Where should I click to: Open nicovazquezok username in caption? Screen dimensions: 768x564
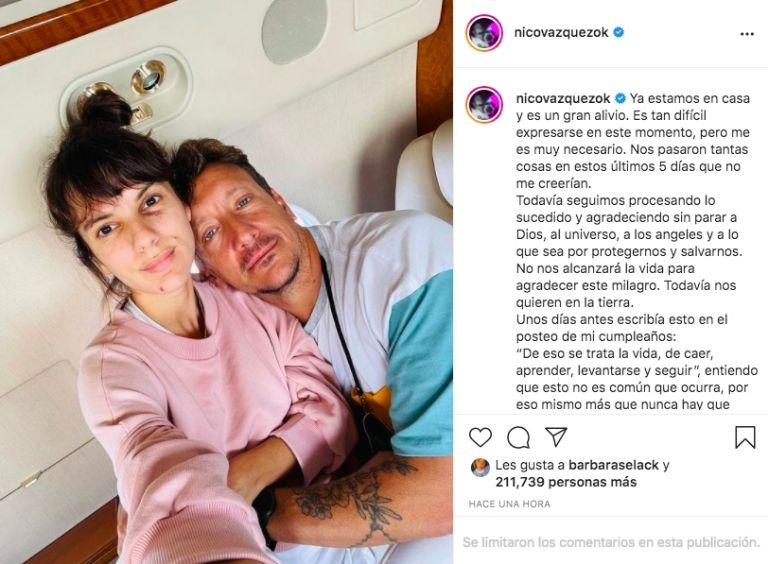click(x=563, y=98)
